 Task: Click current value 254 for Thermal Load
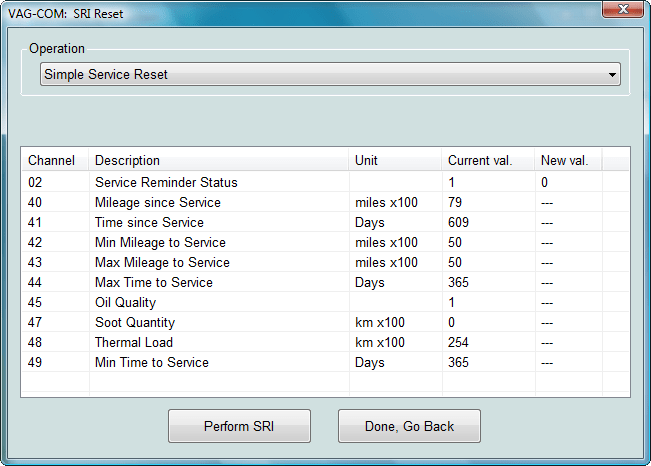point(458,342)
